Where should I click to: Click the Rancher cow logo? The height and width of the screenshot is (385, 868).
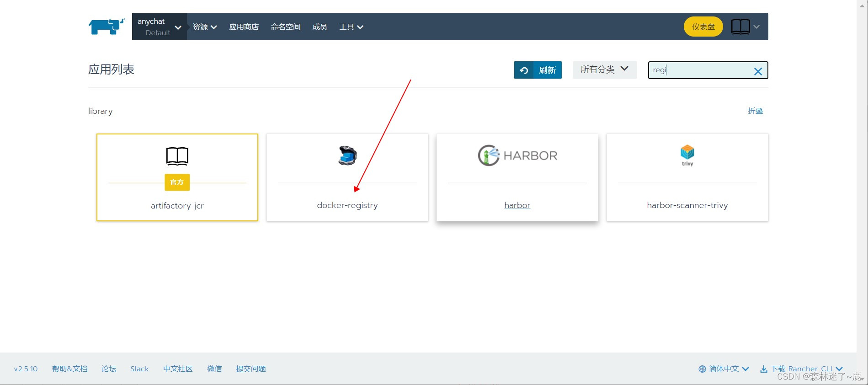tap(107, 27)
